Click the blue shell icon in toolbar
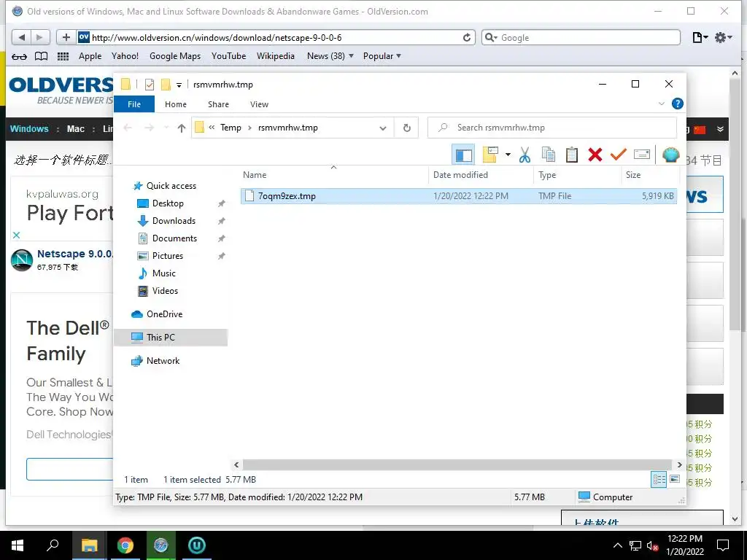Screen dimensions: 747x560 (x=671, y=155)
